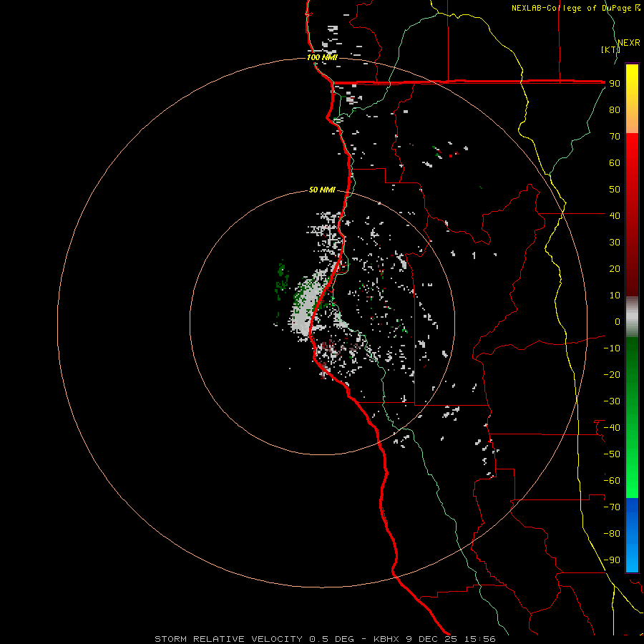
Task: Click the "0" value on velocity scale
Action: (x=618, y=322)
